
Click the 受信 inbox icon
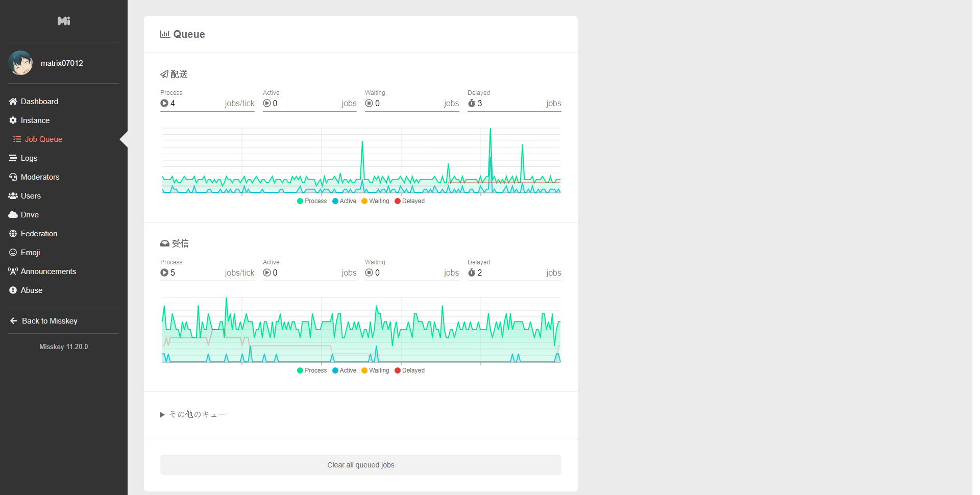165,244
